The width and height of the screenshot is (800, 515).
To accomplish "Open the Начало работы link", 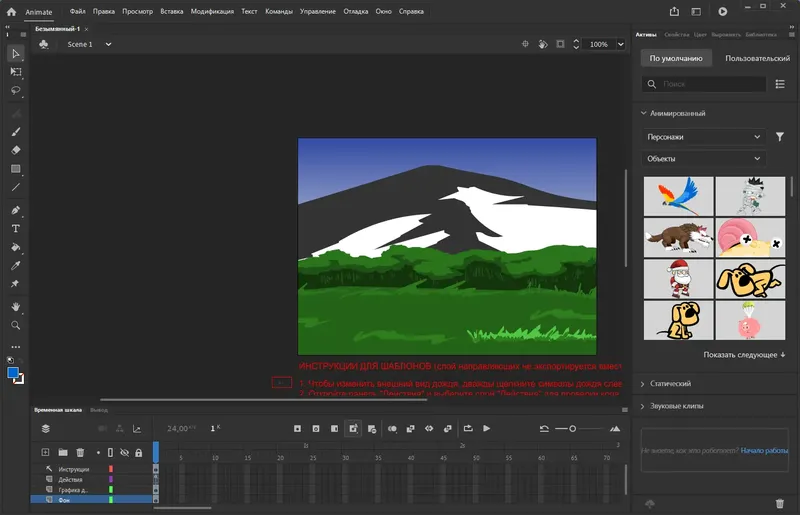I will coord(764,451).
